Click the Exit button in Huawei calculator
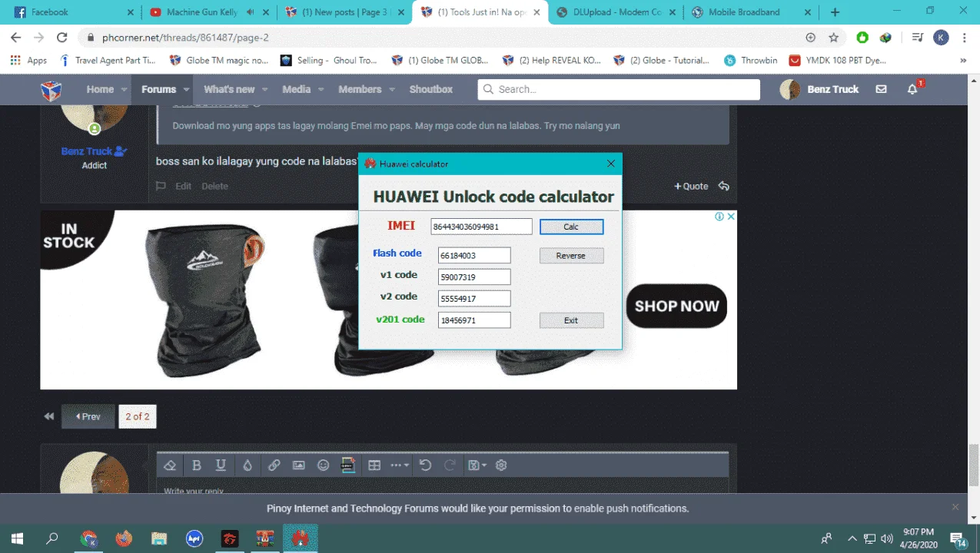980x553 pixels. point(571,320)
